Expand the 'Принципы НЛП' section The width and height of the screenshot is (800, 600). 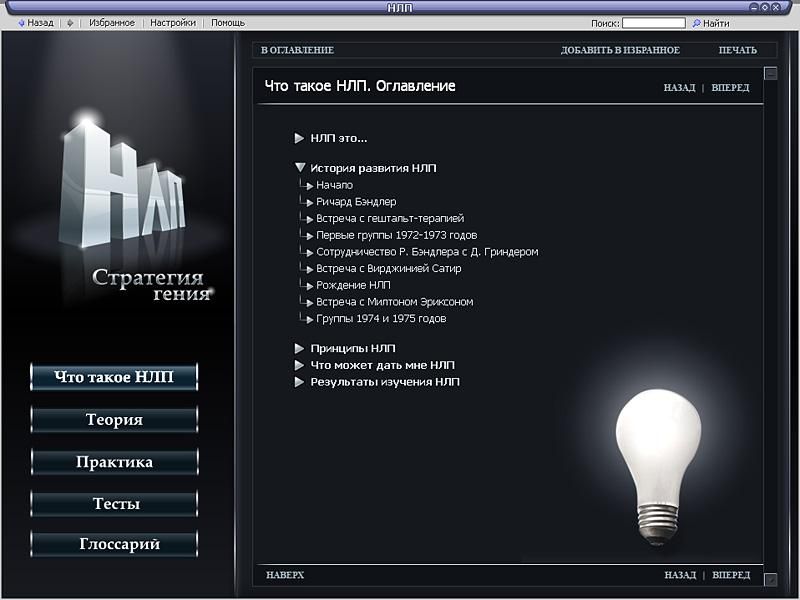click(299, 348)
